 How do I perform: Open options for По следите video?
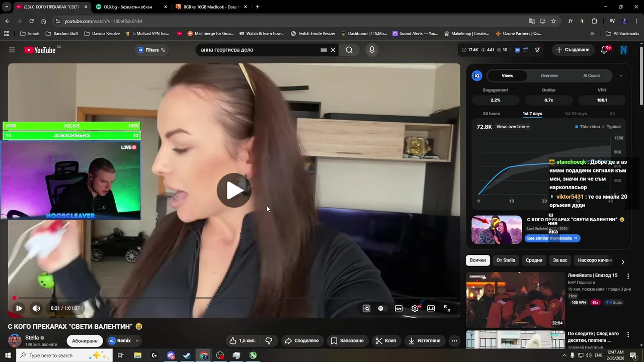click(628, 334)
